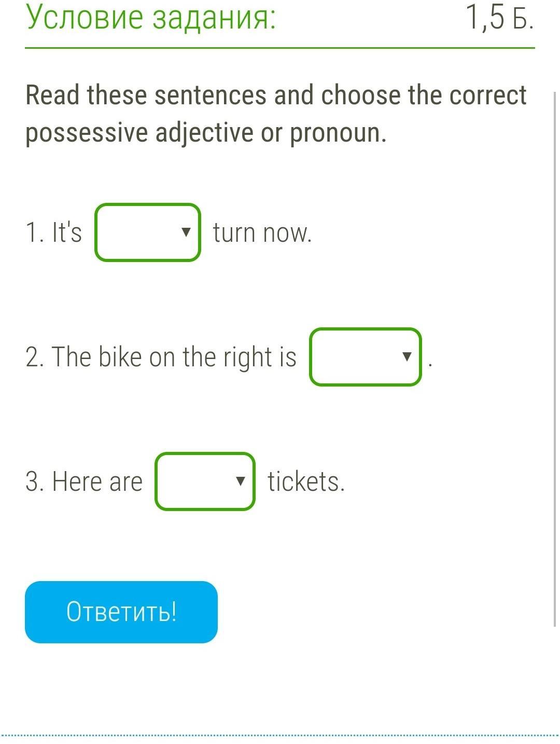Click the arrow icon in sentence 3 dropdown

pos(240,481)
